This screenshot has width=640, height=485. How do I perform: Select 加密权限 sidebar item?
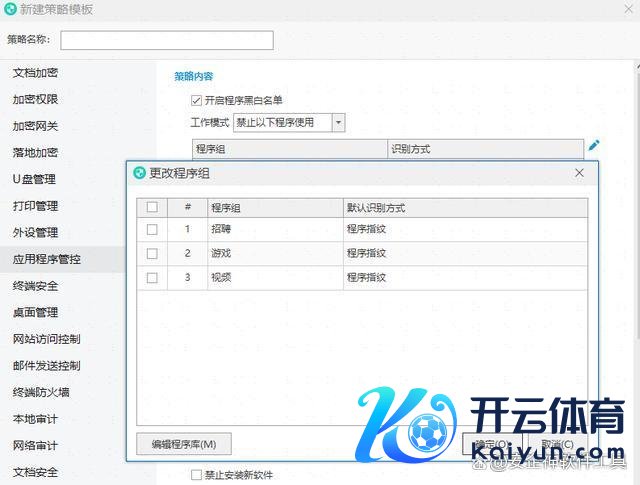(36, 100)
